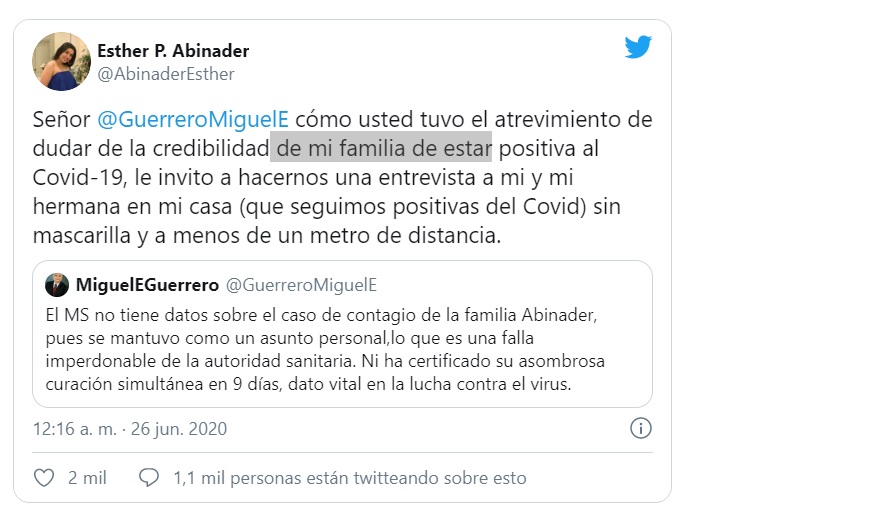The image size is (879, 509).
Task: Open the tweet info icon
Action: click(640, 429)
